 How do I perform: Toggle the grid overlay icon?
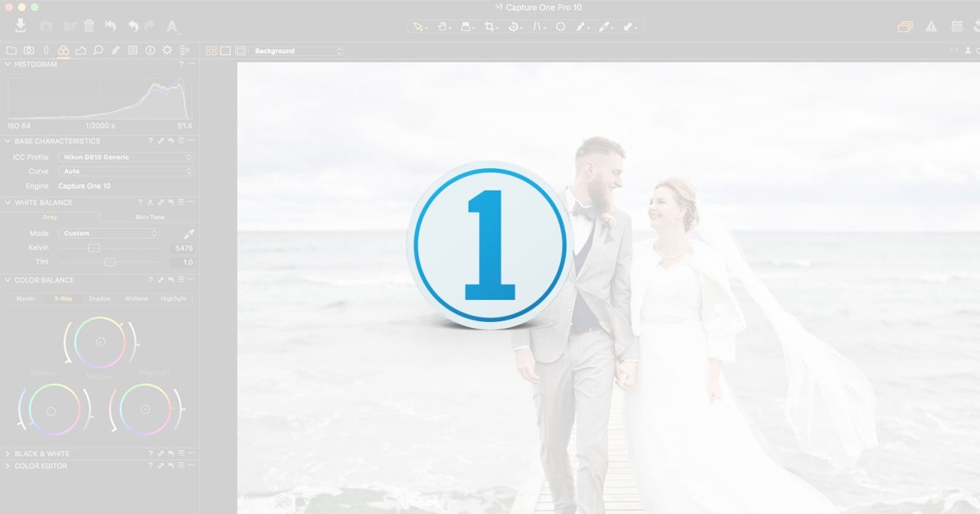click(956, 27)
